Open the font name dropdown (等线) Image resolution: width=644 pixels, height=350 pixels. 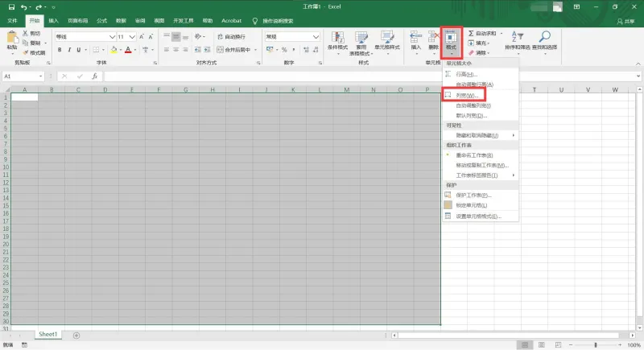pyautogui.click(x=112, y=37)
